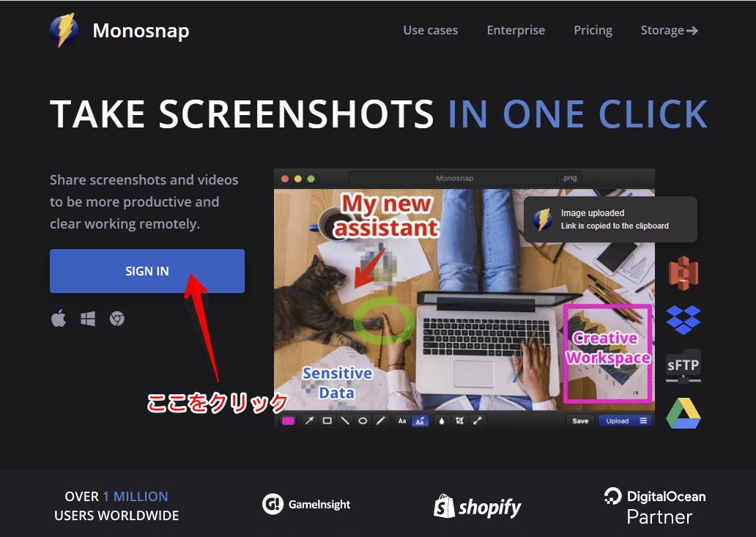Image resolution: width=756 pixels, height=537 pixels.
Task: Select the Windows download icon
Action: pos(88,319)
